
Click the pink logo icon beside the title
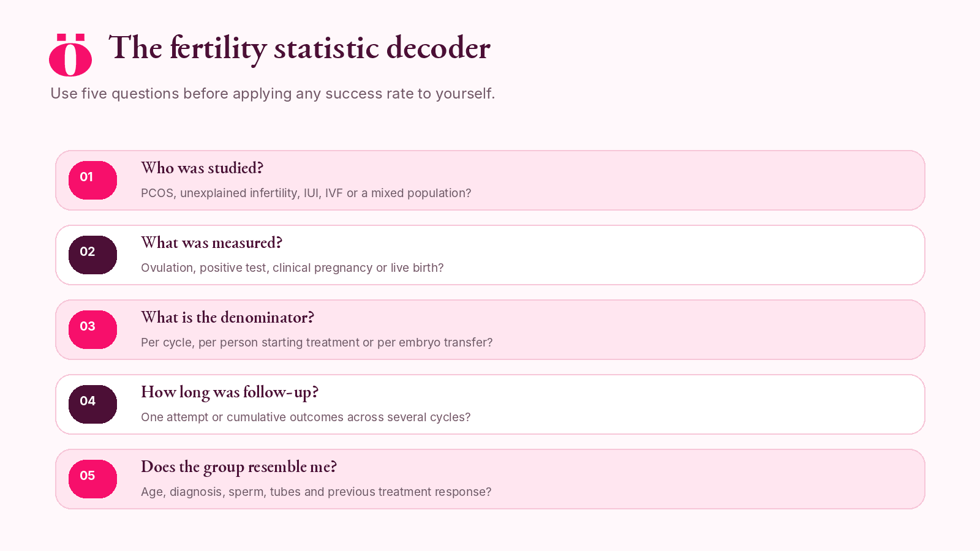click(70, 55)
